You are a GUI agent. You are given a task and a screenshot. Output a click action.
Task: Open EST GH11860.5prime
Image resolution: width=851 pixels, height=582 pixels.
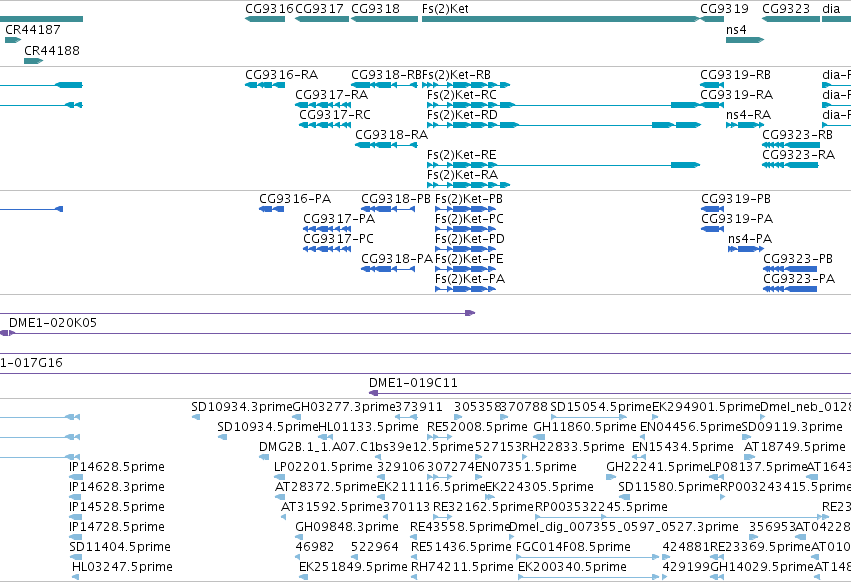(585, 427)
